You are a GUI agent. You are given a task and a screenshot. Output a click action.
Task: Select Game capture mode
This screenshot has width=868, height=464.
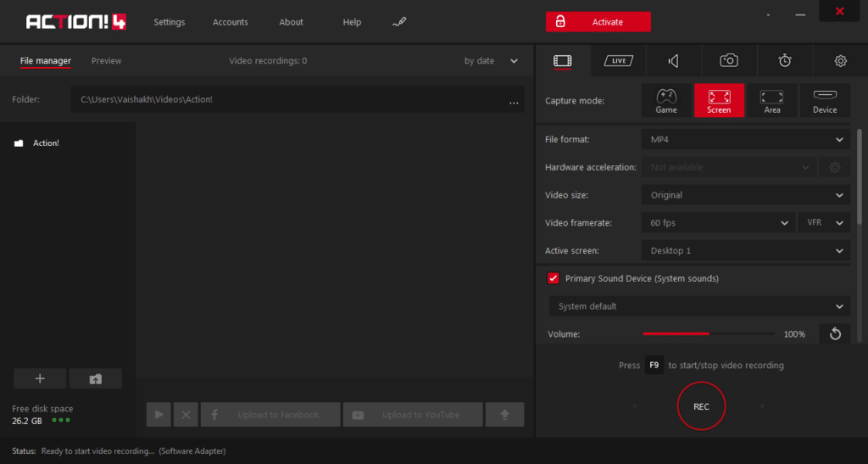666,101
